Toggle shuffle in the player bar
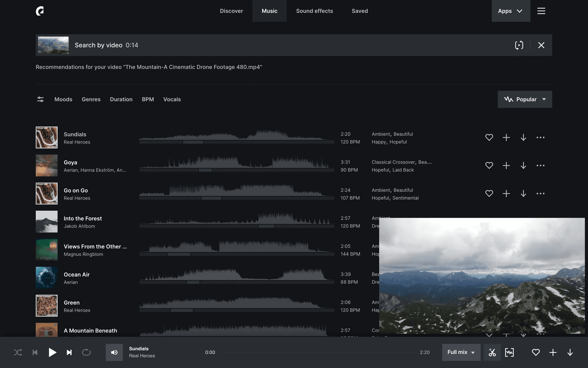588x368 pixels. 18,352
